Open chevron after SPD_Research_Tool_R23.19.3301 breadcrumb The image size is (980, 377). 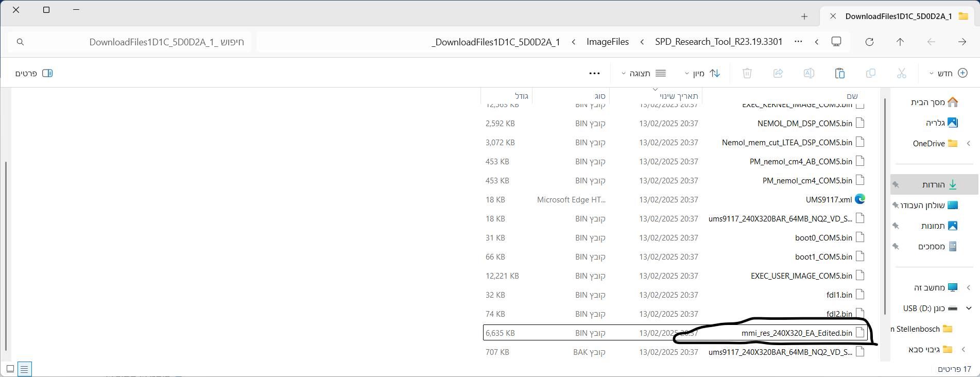click(x=642, y=42)
